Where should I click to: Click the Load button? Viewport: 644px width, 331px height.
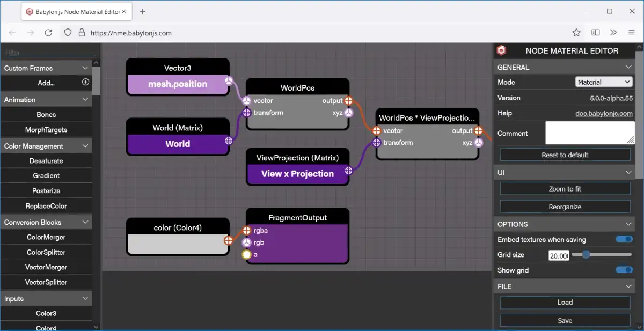565,302
